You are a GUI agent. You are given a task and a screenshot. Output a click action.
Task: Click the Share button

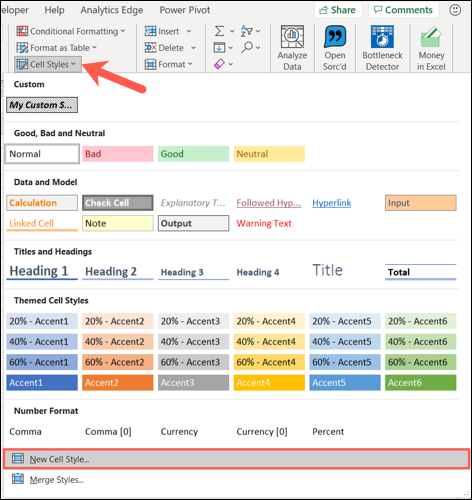(338, 10)
